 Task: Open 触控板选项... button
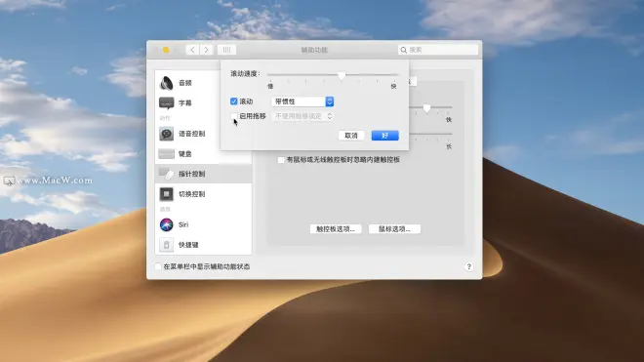tap(336, 229)
